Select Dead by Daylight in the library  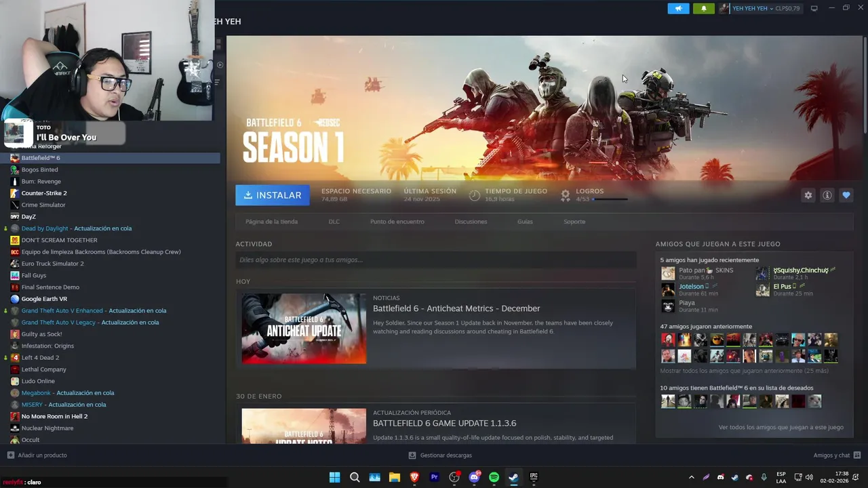coord(110,228)
